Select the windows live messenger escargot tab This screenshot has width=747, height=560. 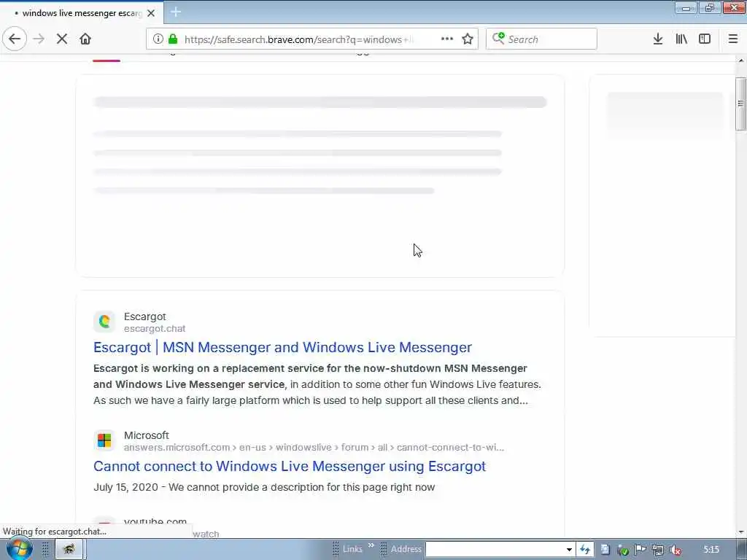coord(82,13)
